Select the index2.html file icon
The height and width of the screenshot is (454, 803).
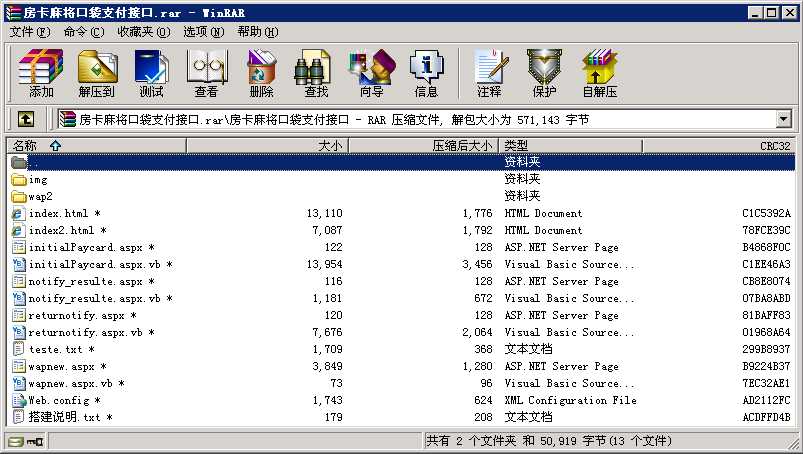[x=18, y=230]
